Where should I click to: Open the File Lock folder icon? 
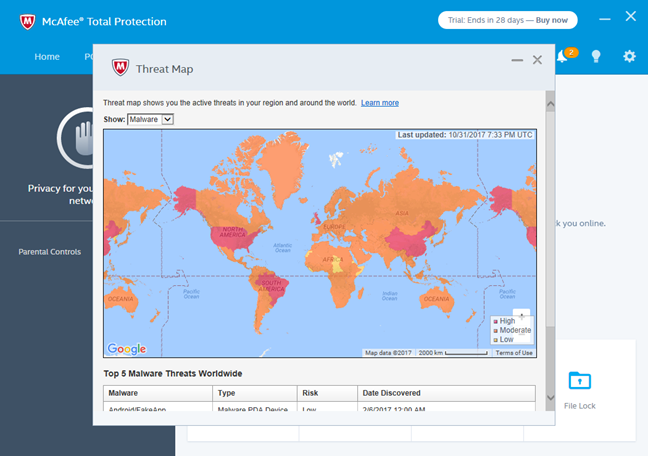pyautogui.click(x=579, y=380)
